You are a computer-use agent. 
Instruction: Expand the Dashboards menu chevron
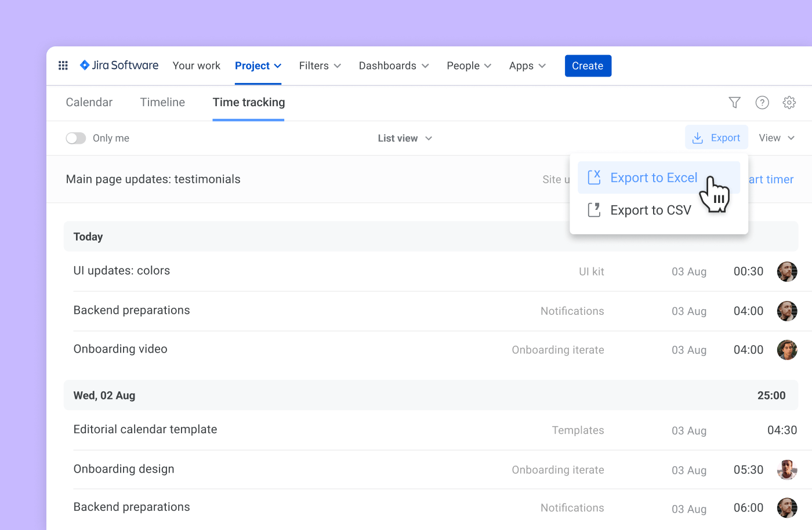coord(426,66)
